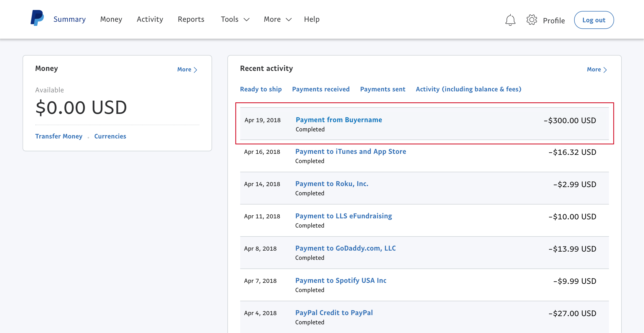644x333 pixels.
Task: Open Payment to Spotify USA Inc
Action: pos(341,281)
